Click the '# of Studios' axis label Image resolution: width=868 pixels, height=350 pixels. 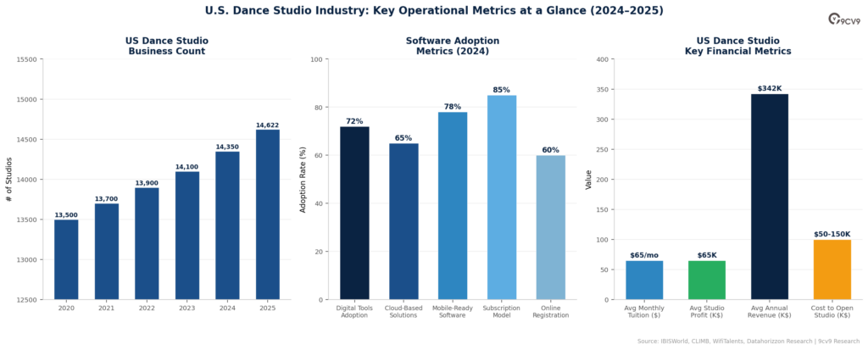coord(9,180)
